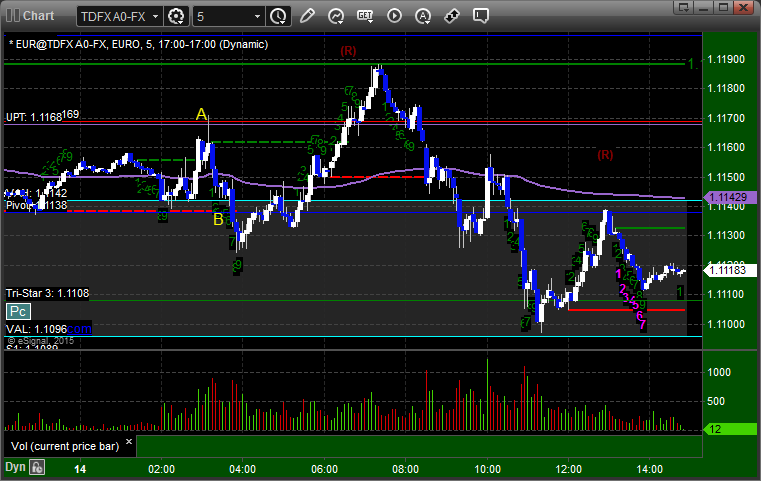The image size is (761, 481).
Task: Click the symbol linking arrows icon
Action: tap(452, 16)
